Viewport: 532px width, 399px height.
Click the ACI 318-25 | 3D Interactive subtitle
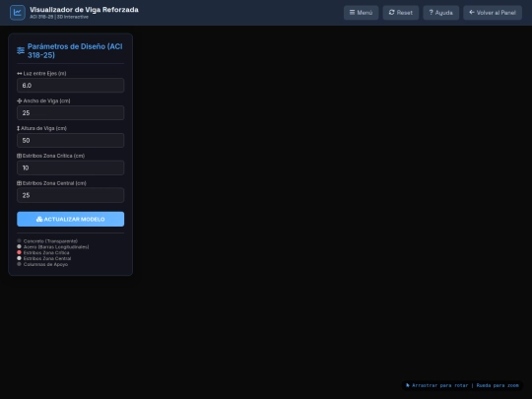point(59,17)
